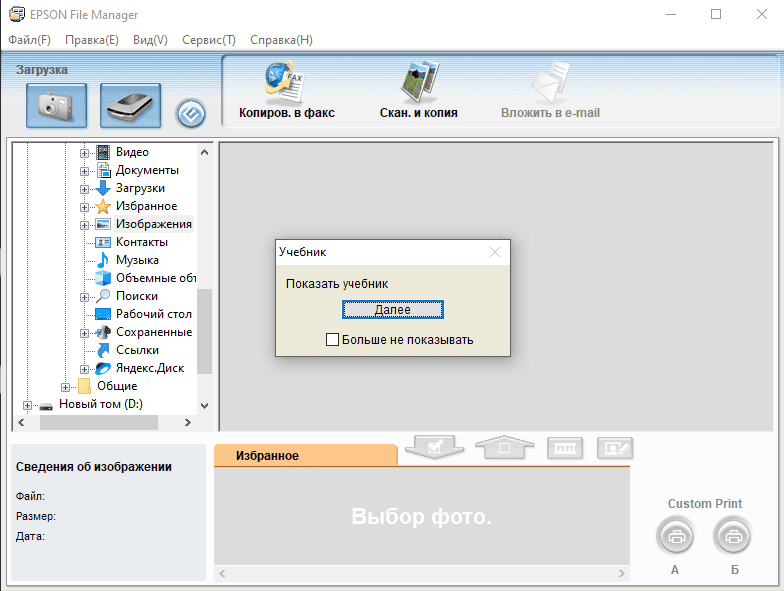Screen dimensions: 784x591
Task: Select the Избранное tab
Action: coord(305,456)
